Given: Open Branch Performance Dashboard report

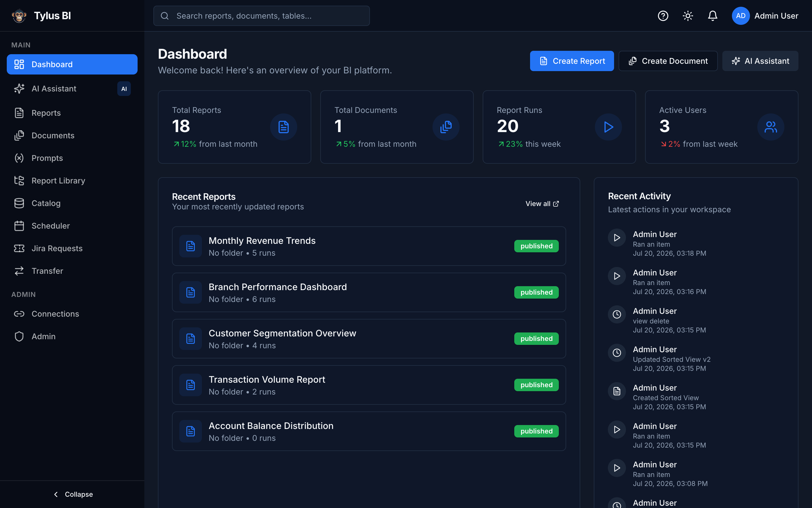Looking at the screenshot, I should pos(369,292).
